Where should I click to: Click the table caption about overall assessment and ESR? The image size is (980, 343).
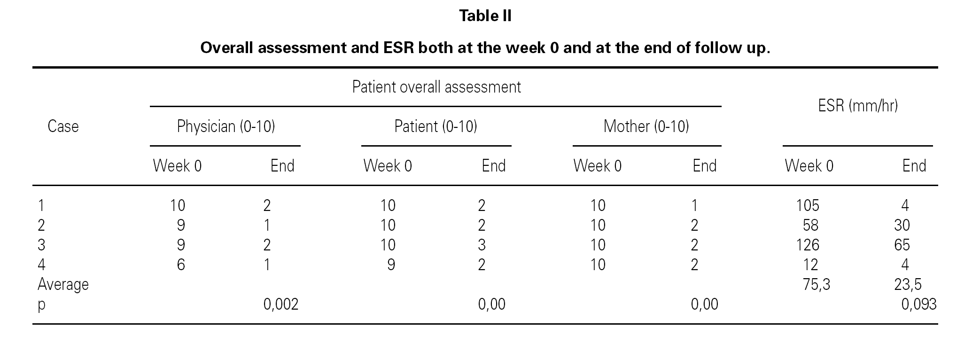[x=485, y=48]
